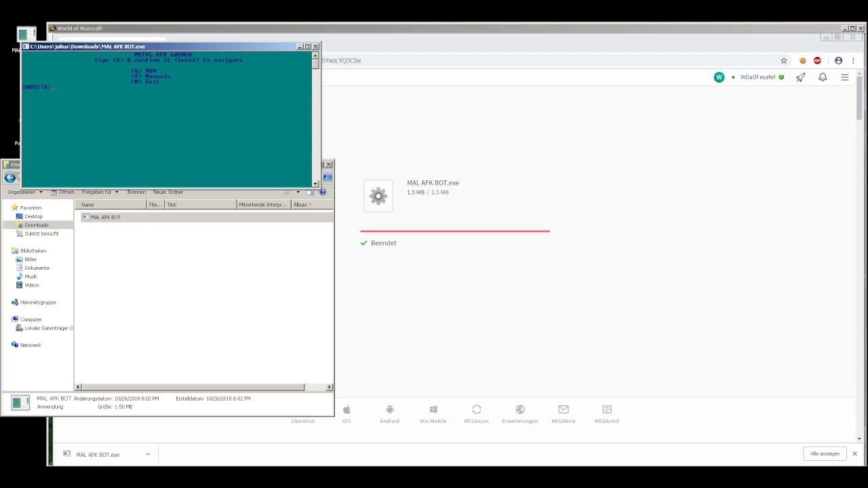Open MEGA notifications bell
Screen dimensions: 868x488
[x=823, y=77]
